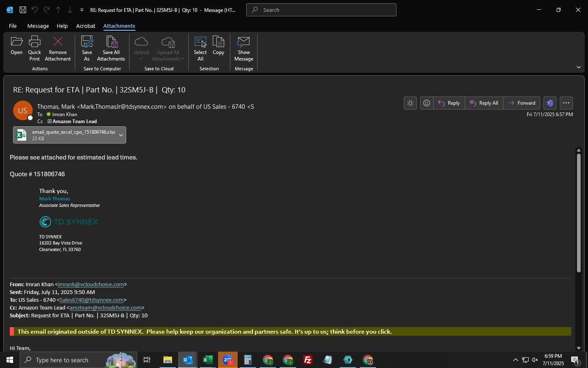This screenshot has height=368, width=588.
Task: Click the scroll up arrow in message
Action: coord(579,150)
